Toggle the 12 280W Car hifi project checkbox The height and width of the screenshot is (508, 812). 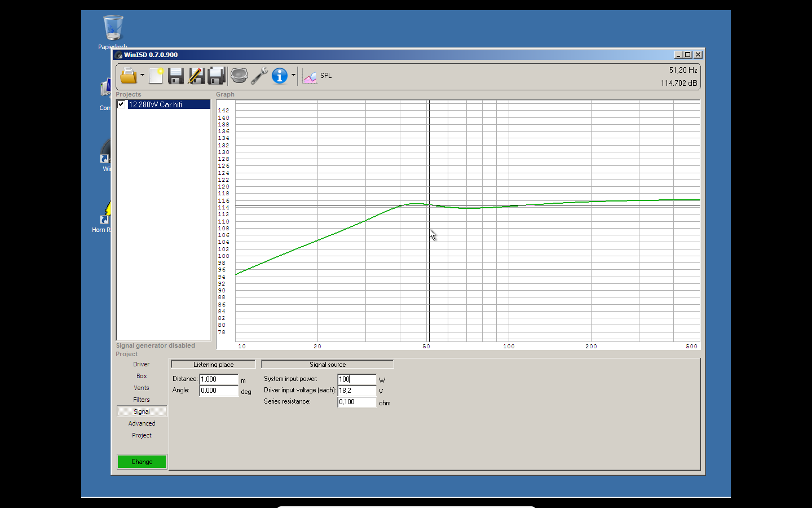pos(121,104)
